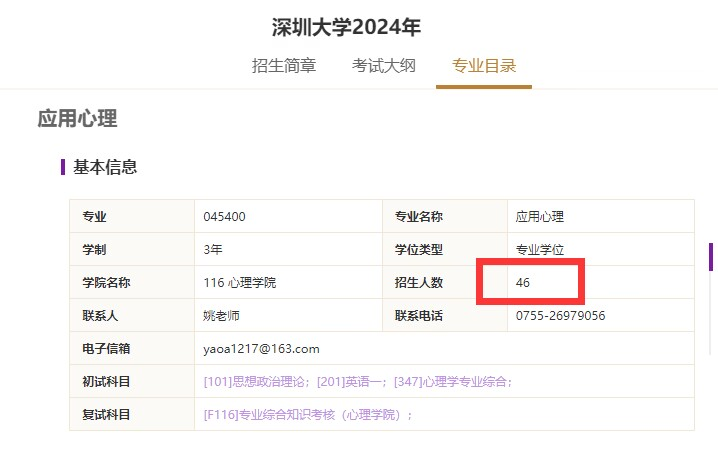Image resolution: width=718 pixels, height=456 pixels.
Task: Click the enrollment number 46
Action: click(522, 282)
